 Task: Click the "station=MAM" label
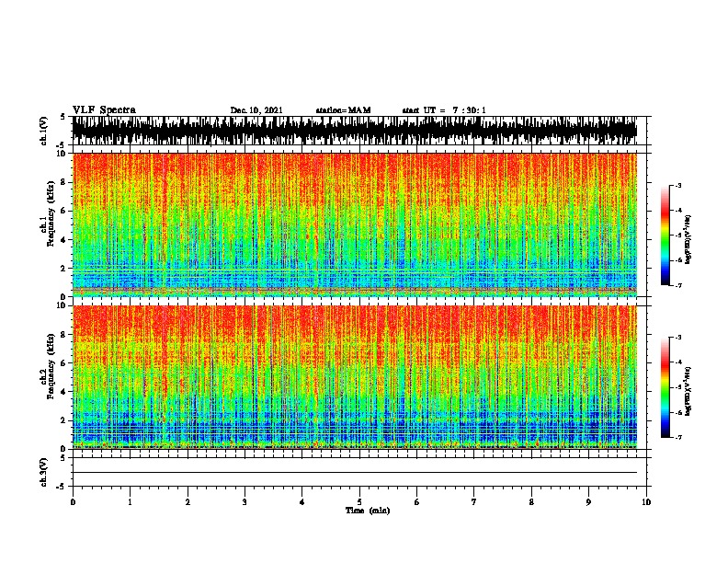click(x=344, y=110)
